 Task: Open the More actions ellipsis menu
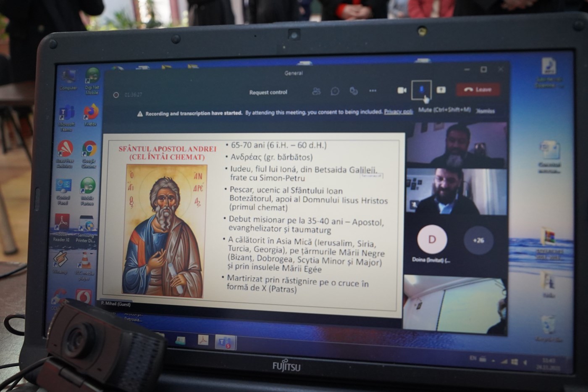point(373,91)
